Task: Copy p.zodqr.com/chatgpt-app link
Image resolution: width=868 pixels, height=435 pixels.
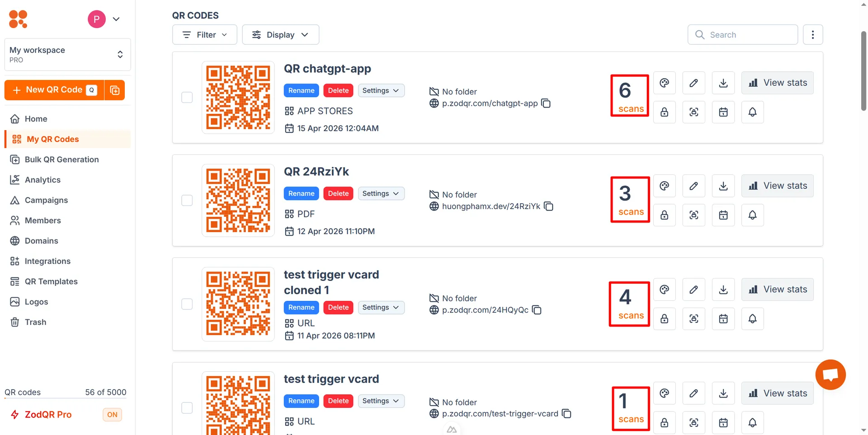Action: pos(546,103)
